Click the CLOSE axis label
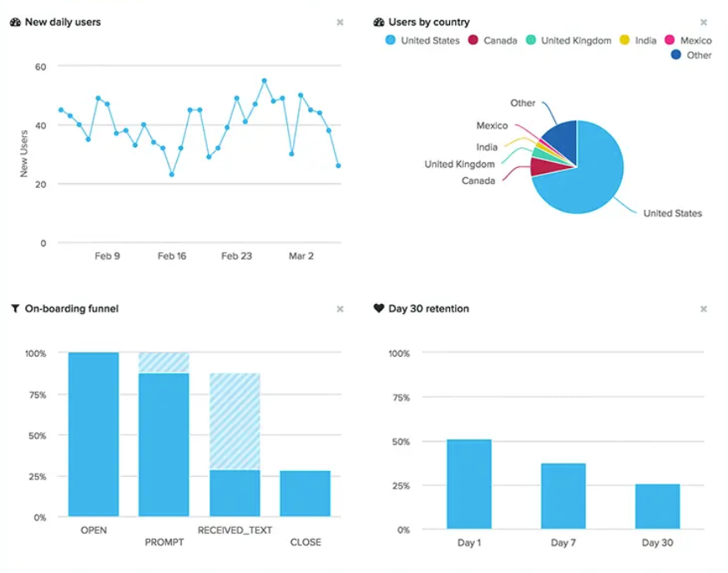 [306, 542]
